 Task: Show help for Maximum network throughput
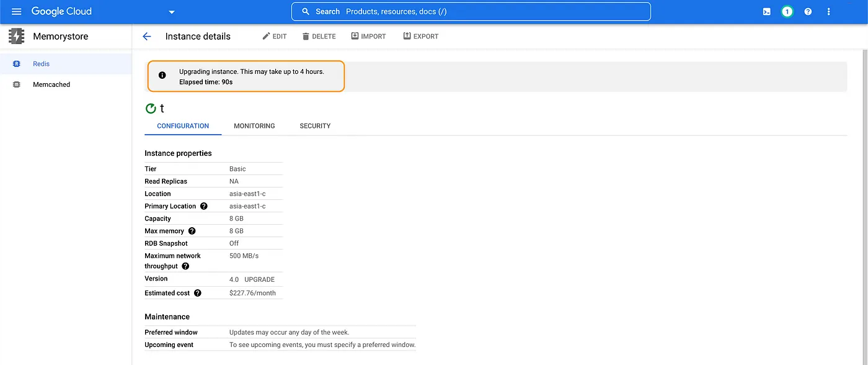tap(185, 266)
